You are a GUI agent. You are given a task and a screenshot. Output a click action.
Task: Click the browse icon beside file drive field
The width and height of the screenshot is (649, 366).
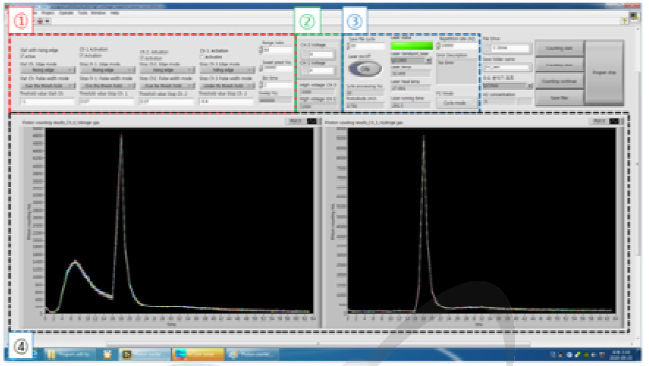pos(487,48)
